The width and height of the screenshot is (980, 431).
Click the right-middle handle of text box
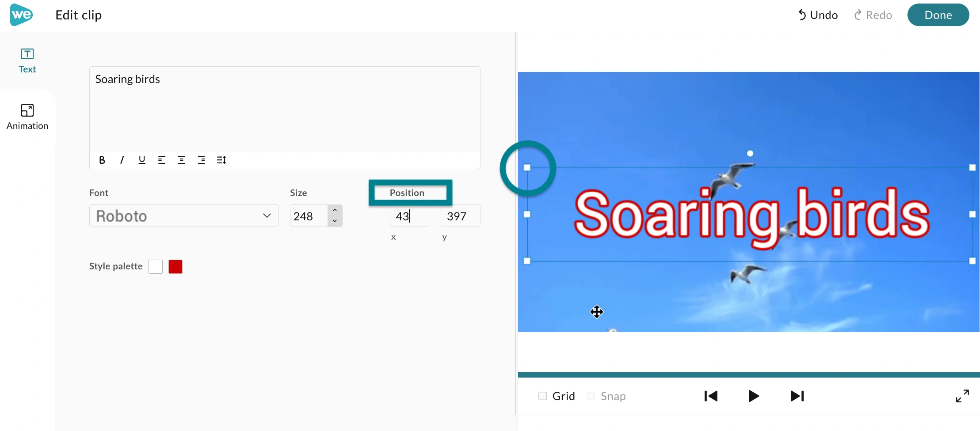click(972, 214)
